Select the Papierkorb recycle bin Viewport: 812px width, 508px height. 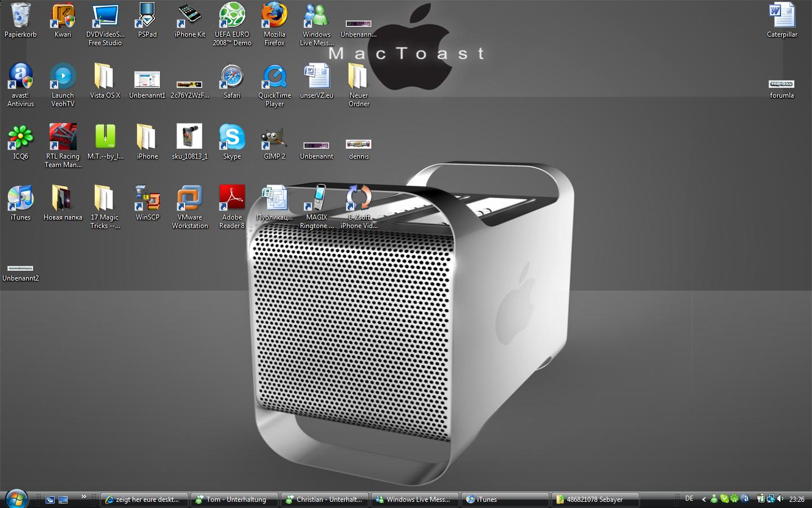pos(20,16)
